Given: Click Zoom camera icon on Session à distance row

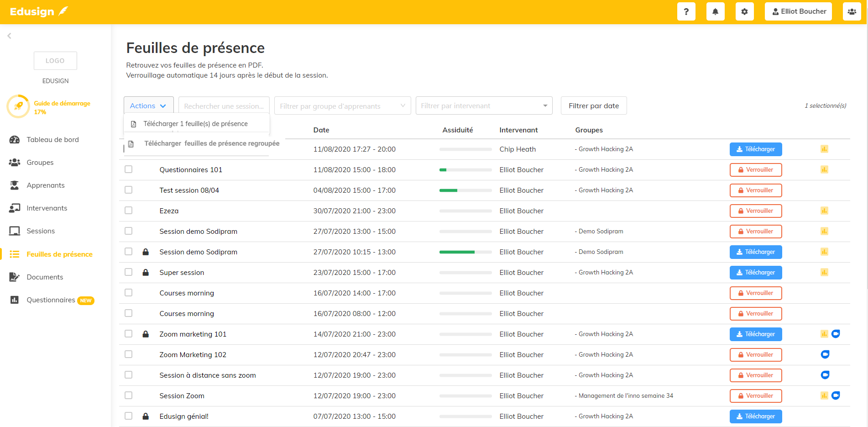Looking at the screenshot, I should point(825,375).
